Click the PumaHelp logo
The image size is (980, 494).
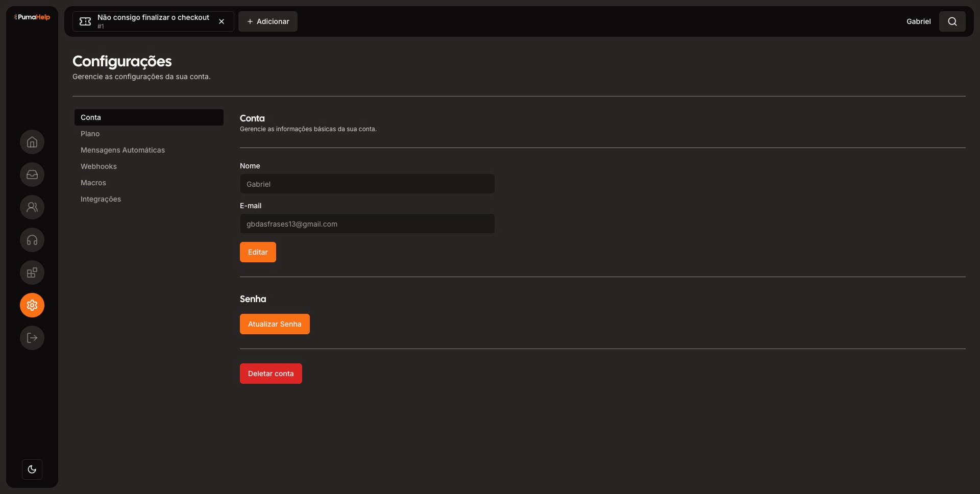pyautogui.click(x=32, y=17)
